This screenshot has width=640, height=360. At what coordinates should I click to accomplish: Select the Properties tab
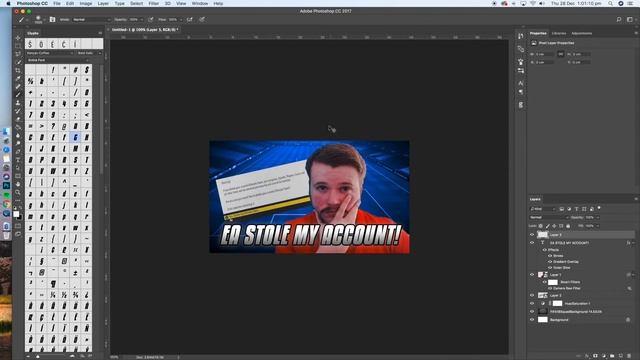click(x=538, y=33)
